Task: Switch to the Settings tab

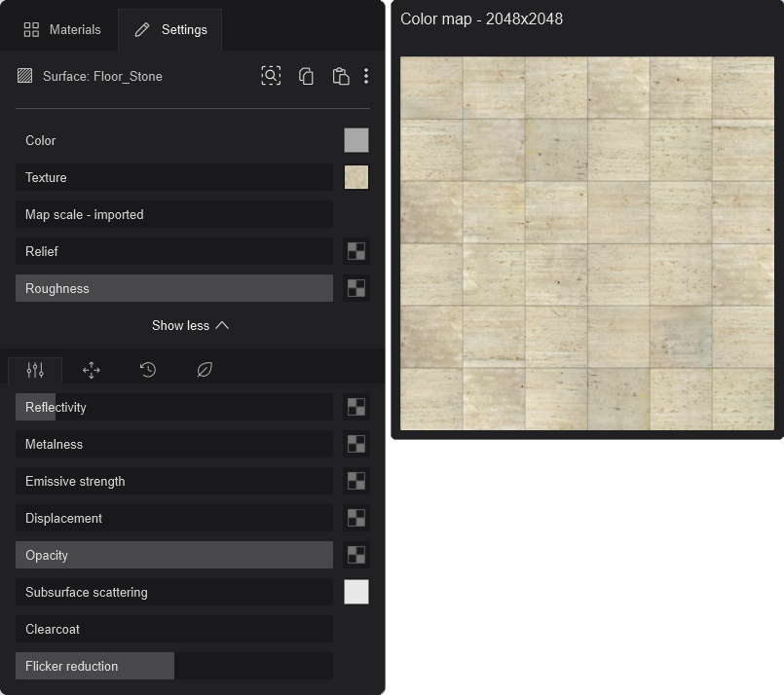Action: 170,29
